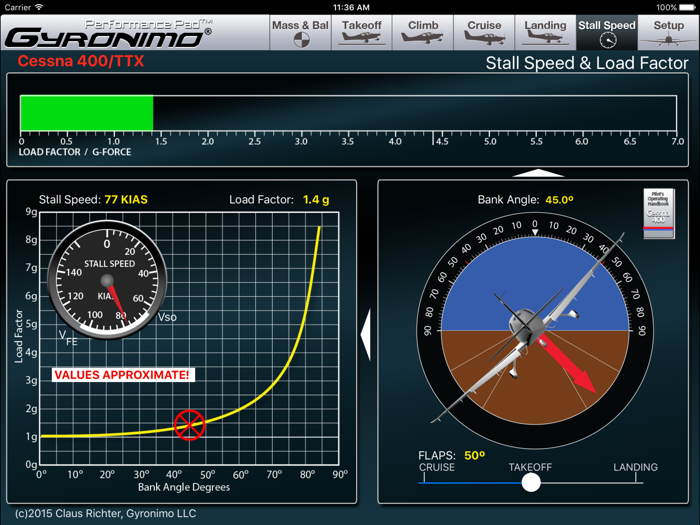
Task: Click the Cessna 400/TTX aircraft title
Action: pos(81,61)
